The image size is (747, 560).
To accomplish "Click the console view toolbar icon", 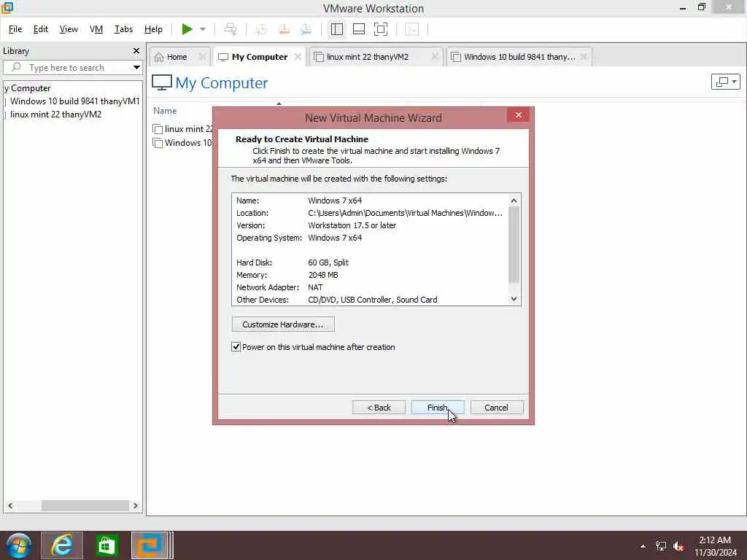I will coord(411,29).
